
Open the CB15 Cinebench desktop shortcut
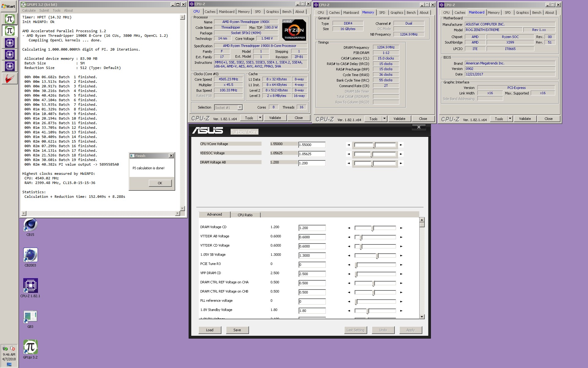pyautogui.click(x=30, y=227)
